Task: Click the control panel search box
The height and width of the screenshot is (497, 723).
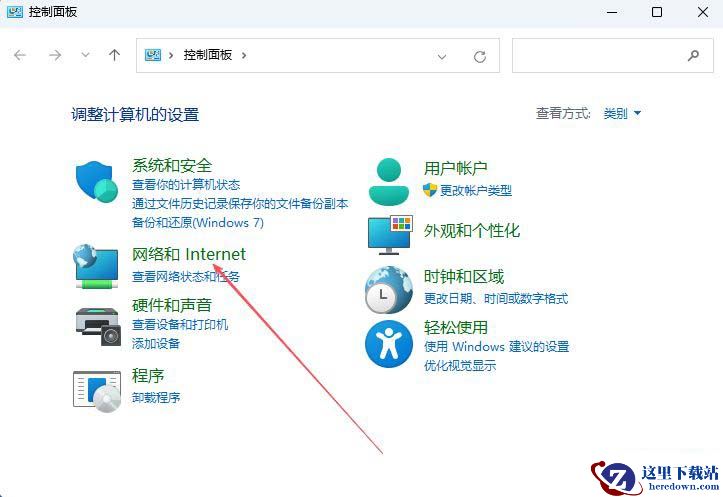Action: 600,56
